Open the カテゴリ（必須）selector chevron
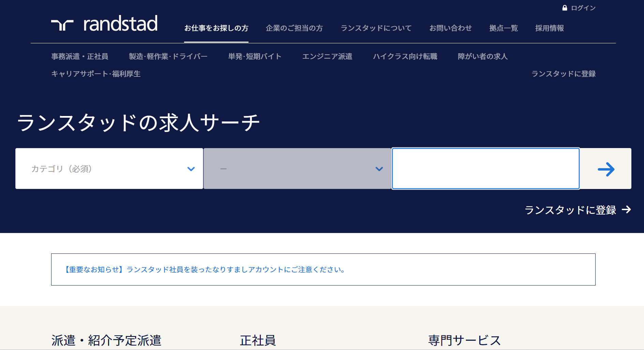The image size is (644, 350). [x=191, y=169]
